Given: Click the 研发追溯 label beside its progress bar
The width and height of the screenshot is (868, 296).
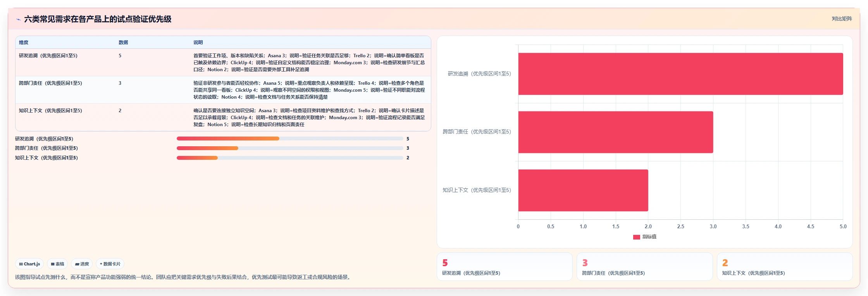Looking at the screenshot, I should coord(44,139).
